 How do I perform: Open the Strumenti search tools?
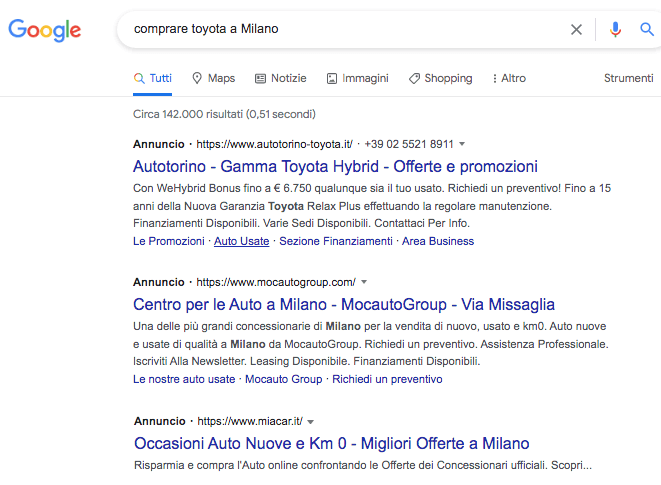coord(628,78)
